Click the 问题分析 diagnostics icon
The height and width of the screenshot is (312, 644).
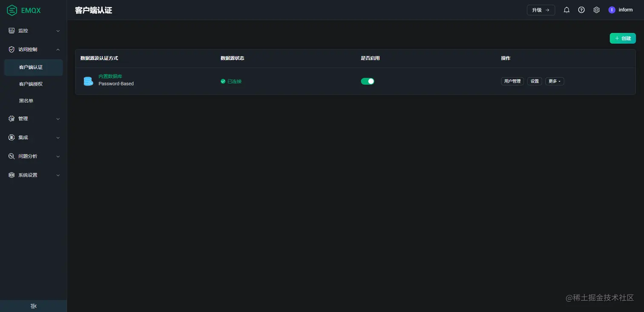11,156
